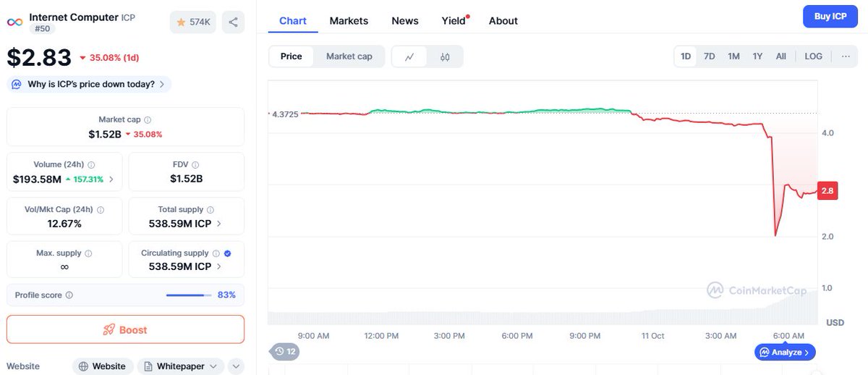
Task: Click the Profile score progress bar
Action: tap(189, 295)
